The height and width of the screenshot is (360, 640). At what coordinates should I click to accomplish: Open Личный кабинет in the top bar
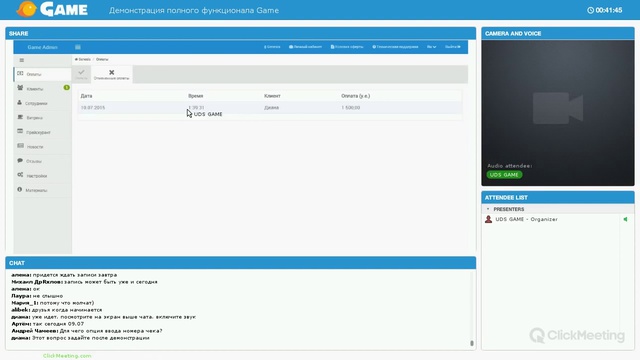[305, 47]
